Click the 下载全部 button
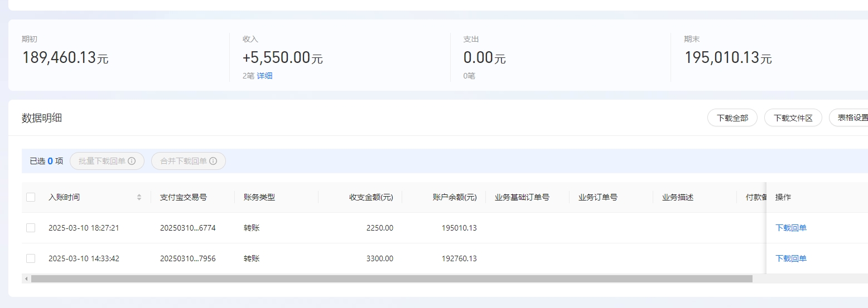 point(732,118)
